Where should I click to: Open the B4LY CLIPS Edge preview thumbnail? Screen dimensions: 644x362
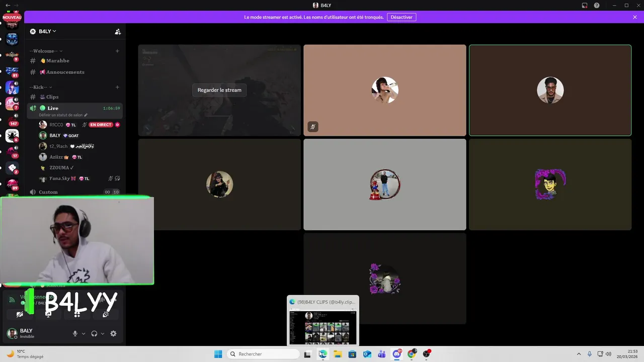tap(323, 321)
